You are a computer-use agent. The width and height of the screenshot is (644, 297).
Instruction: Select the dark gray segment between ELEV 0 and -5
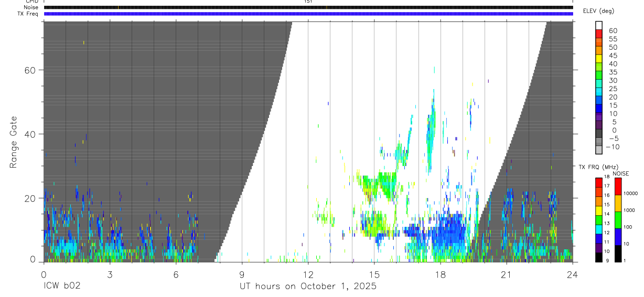pyautogui.click(x=599, y=133)
